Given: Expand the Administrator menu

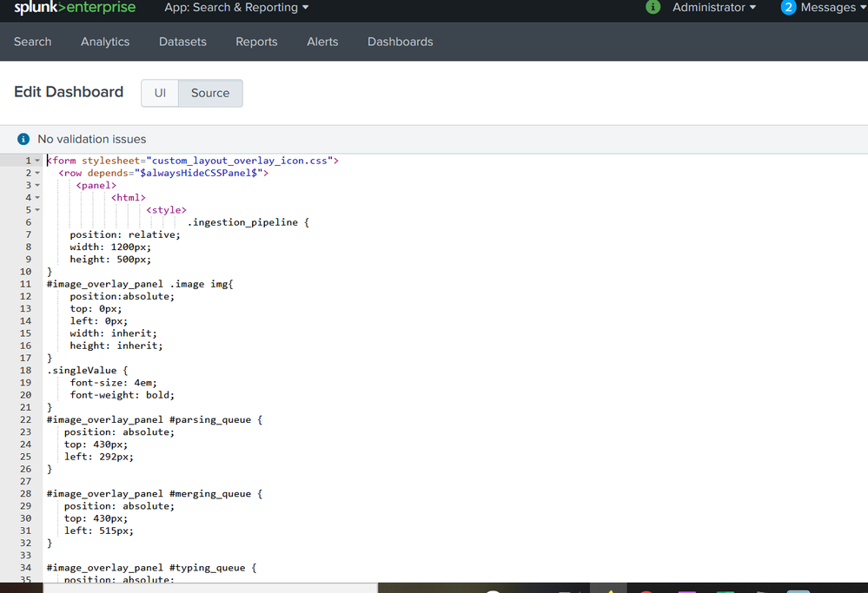Looking at the screenshot, I should [713, 8].
